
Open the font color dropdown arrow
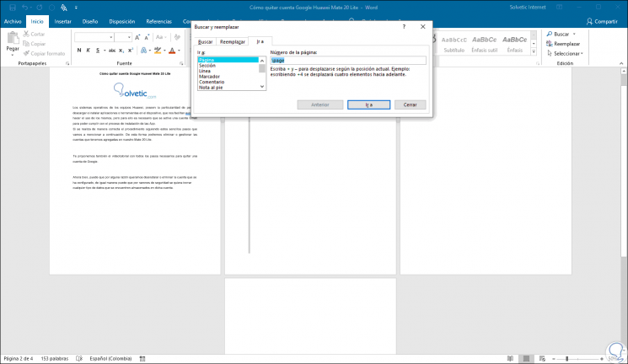[179, 51]
